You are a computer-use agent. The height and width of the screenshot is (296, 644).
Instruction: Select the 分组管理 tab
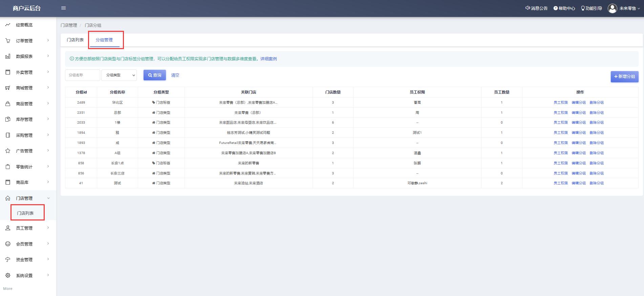pyautogui.click(x=104, y=40)
